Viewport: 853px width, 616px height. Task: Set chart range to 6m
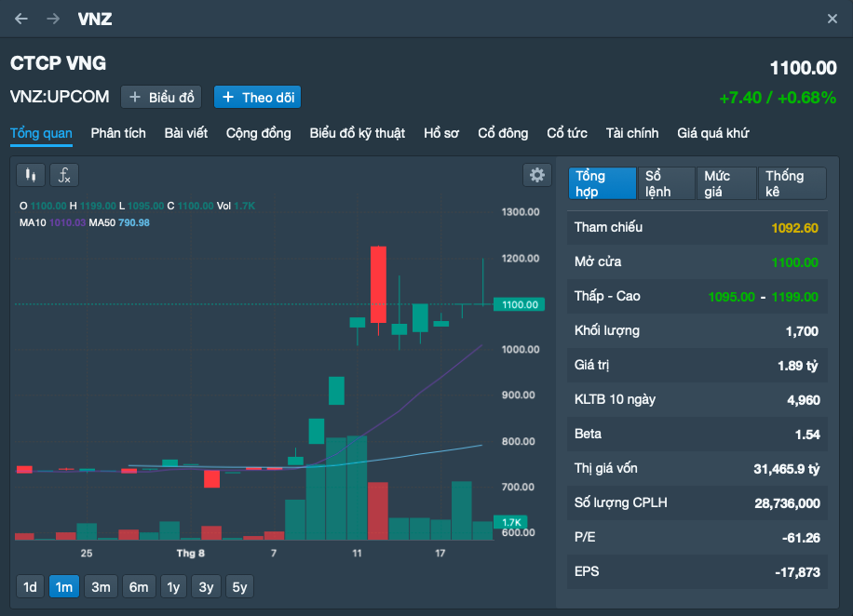(139, 586)
